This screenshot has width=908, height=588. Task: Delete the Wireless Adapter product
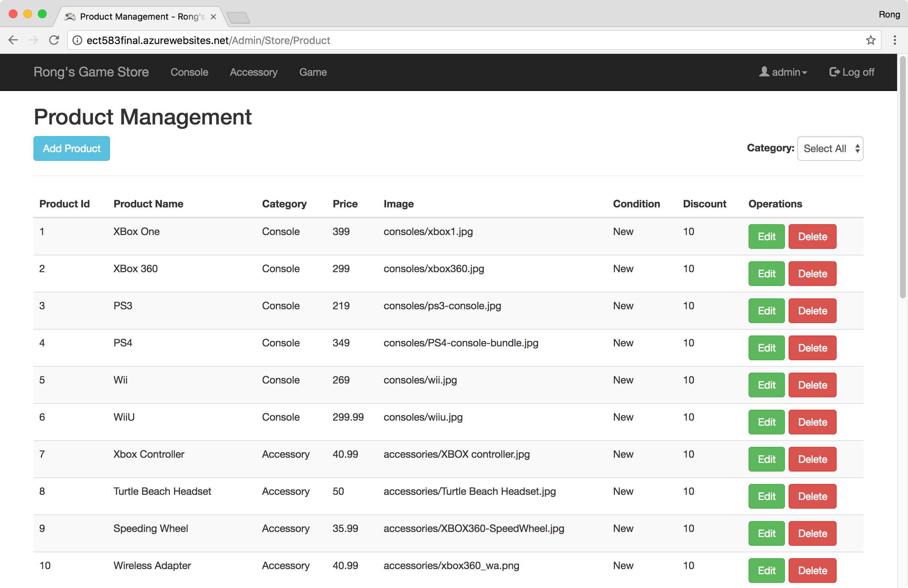click(x=813, y=571)
